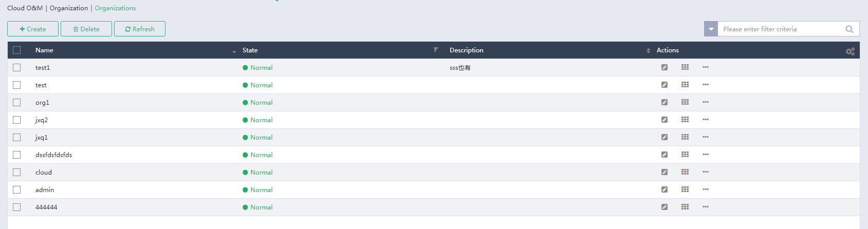Sort by the Name column arrow
This screenshot has width=868, height=229.
point(234,51)
